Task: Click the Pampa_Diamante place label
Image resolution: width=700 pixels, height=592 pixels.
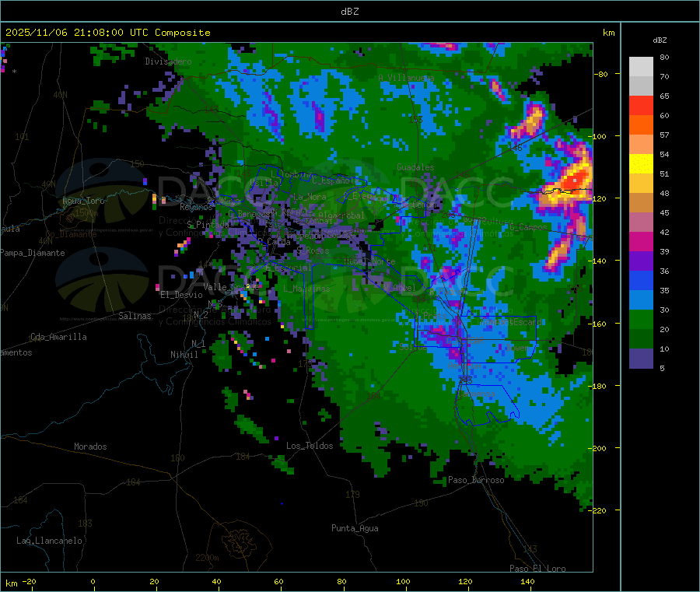Action: [33, 253]
